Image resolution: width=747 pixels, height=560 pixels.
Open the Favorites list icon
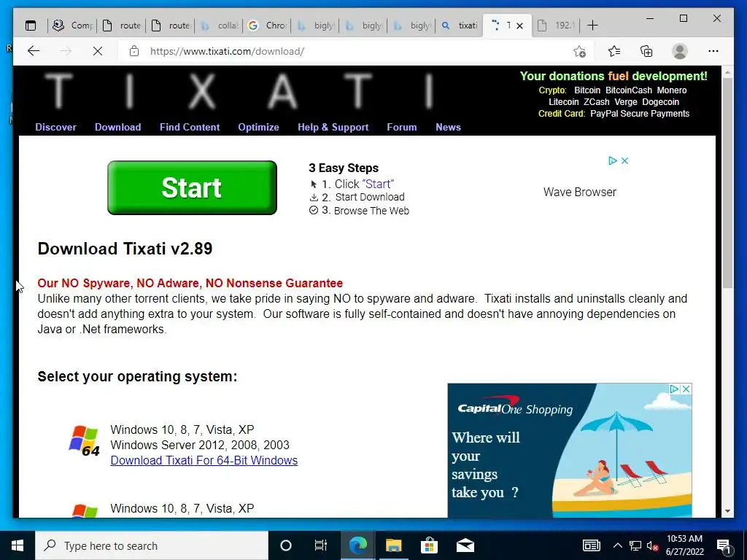[614, 51]
